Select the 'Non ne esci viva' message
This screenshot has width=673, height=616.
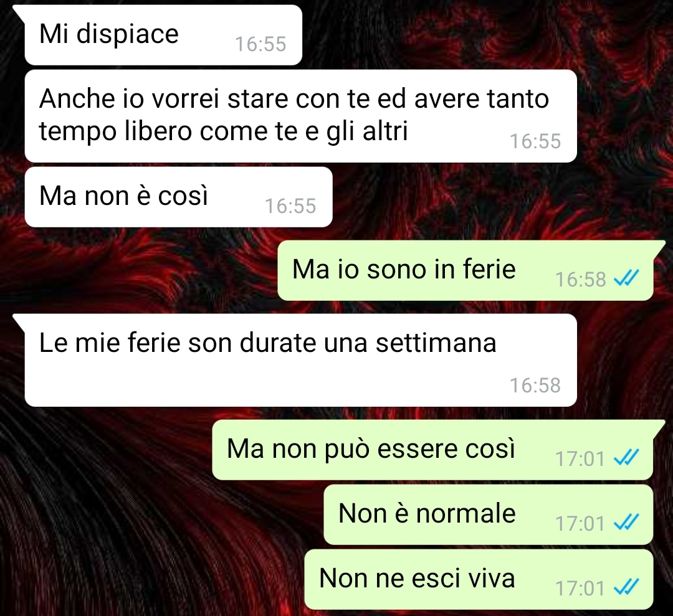(479, 579)
